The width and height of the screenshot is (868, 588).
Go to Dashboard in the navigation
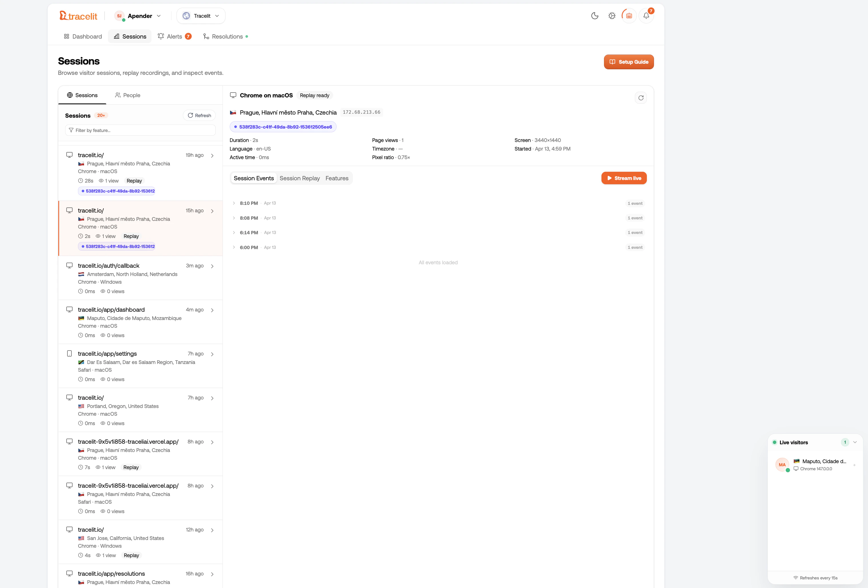[x=83, y=36]
